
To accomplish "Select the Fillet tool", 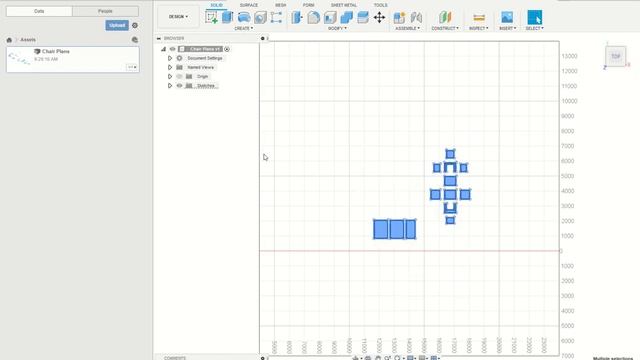I will point(313,17).
